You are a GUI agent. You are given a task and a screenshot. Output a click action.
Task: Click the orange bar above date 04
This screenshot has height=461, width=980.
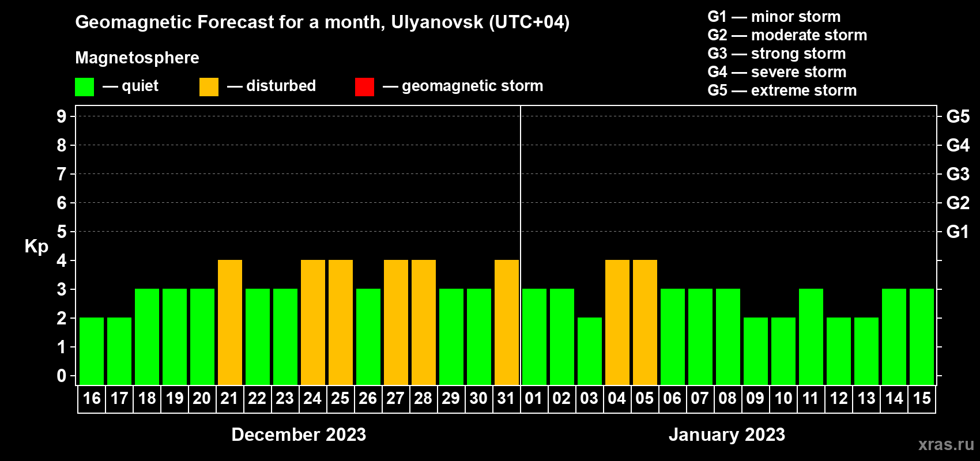pyautogui.click(x=617, y=322)
